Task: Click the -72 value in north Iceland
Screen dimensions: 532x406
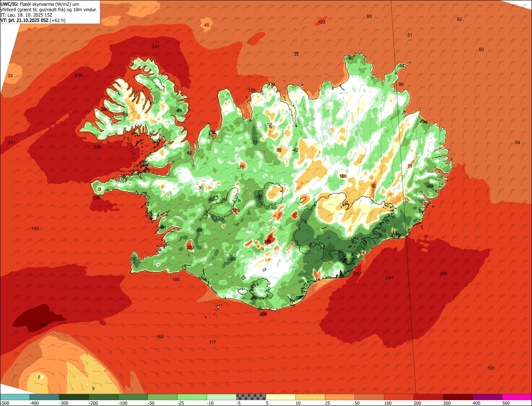Action: (x=254, y=142)
